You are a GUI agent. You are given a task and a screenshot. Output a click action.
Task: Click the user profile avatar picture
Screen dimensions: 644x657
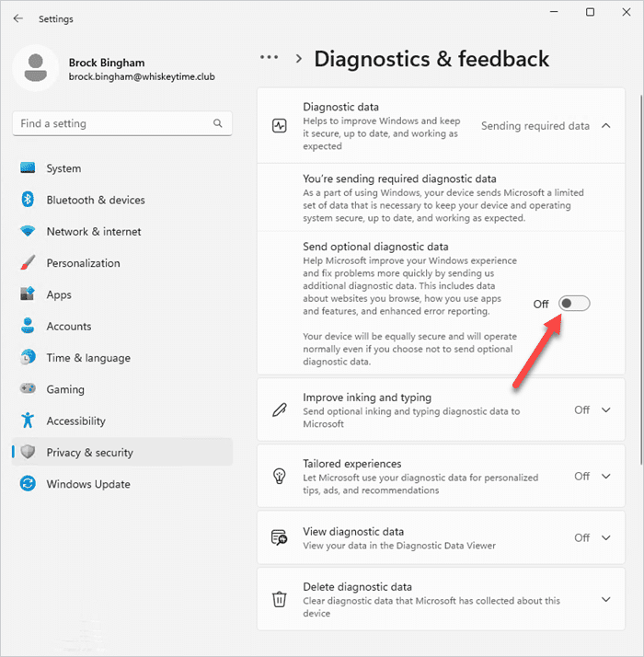tap(36, 68)
